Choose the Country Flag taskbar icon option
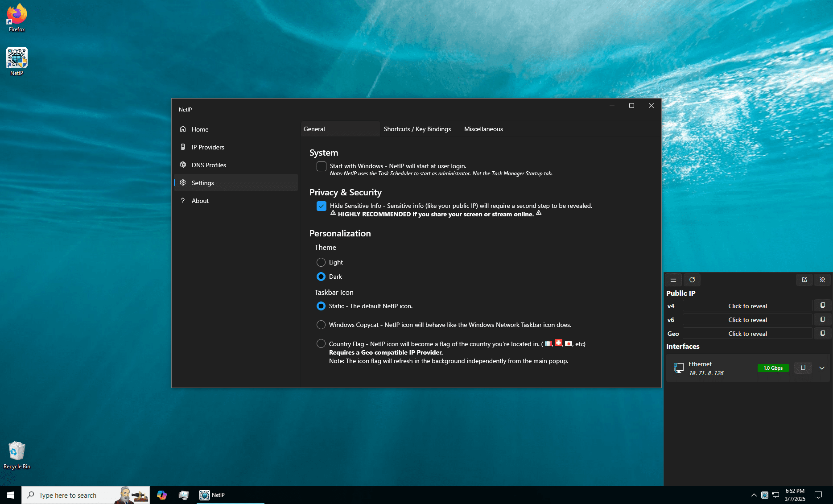The height and width of the screenshot is (504, 833). click(x=321, y=344)
